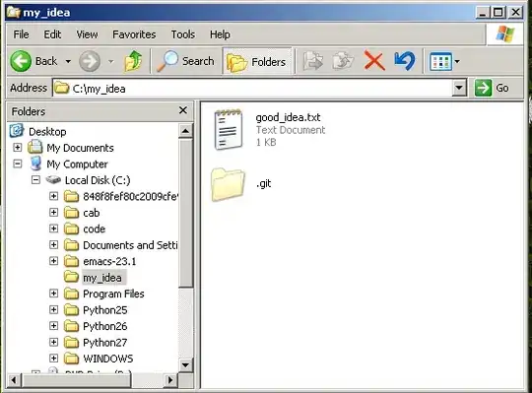
Task: Select My Documents in folder tree
Action: pyautogui.click(x=80, y=148)
